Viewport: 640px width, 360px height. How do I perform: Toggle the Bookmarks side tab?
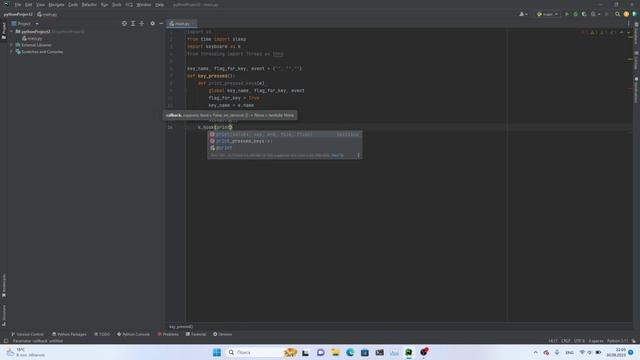(x=4, y=285)
